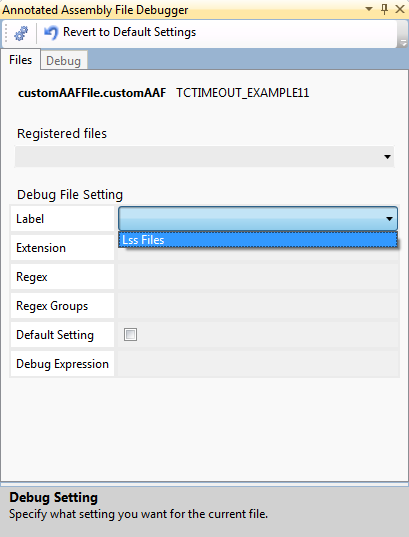
Task: Click the Regex value field
Action: [x=258, y=276]
